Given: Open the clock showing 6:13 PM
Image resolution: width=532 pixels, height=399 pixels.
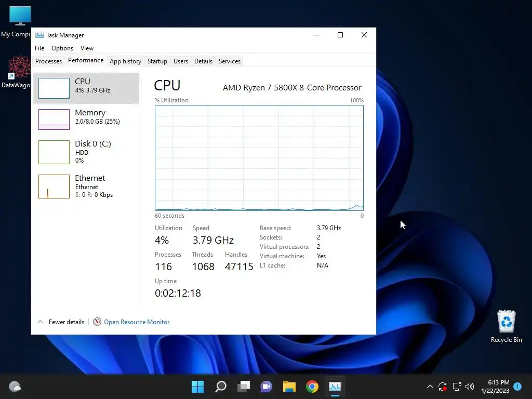Looking at the screenshot, I should [x=495, y=387].
